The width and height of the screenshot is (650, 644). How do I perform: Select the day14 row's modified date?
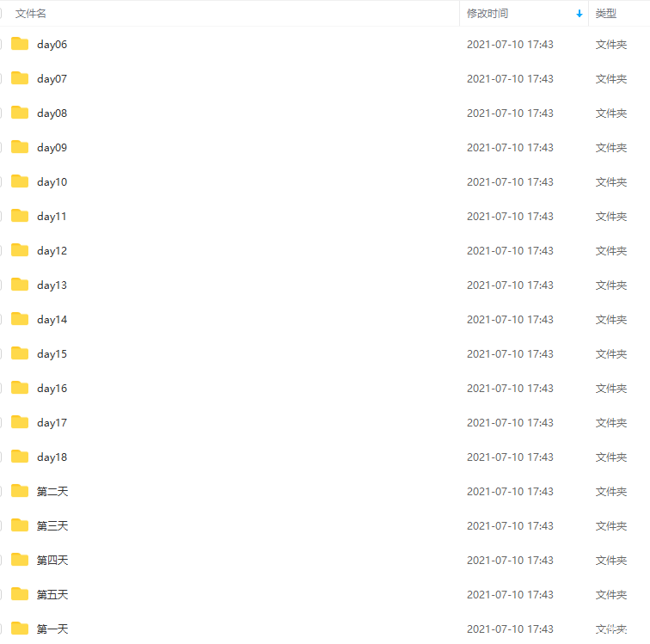[510, 320]
